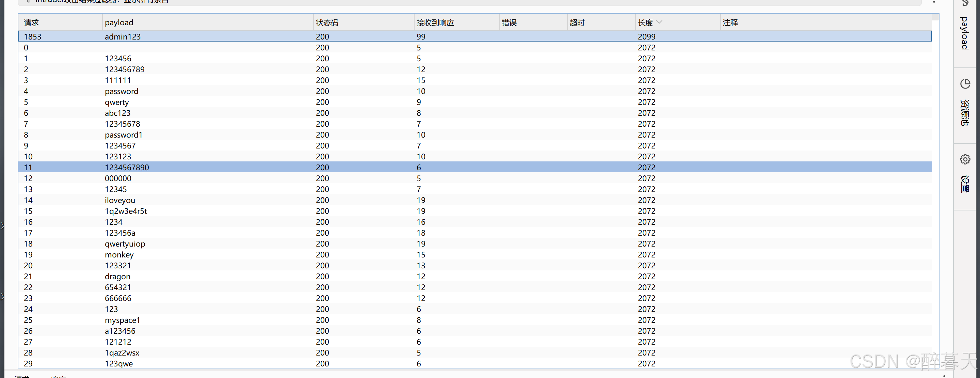Sort results by the 状态码 column header
980x378 pixels.
pyautogui.click(x=327, y=22)
